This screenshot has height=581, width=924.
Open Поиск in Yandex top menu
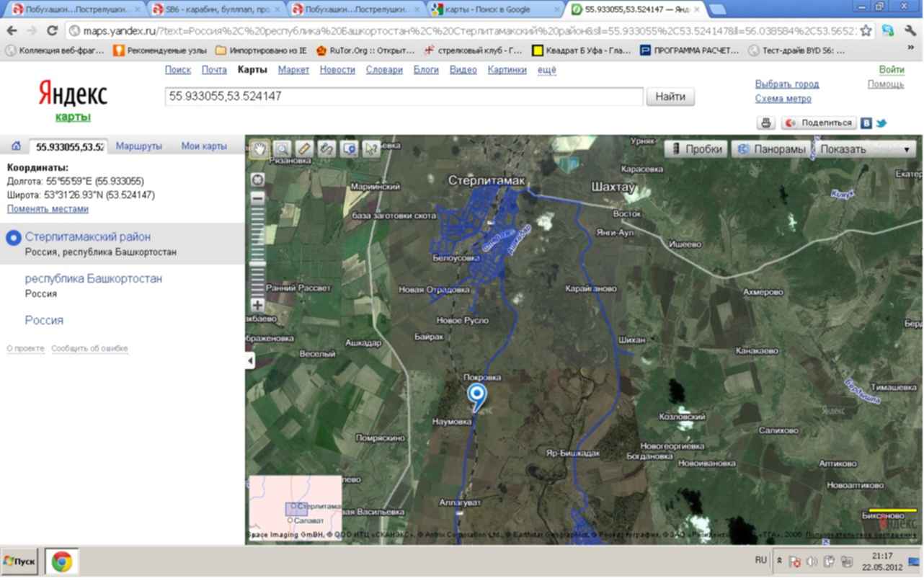[x=178, y=70]
